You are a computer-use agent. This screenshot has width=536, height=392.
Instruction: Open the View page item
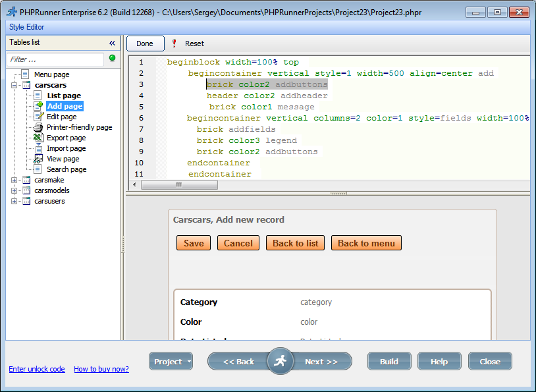pos(63,159)
